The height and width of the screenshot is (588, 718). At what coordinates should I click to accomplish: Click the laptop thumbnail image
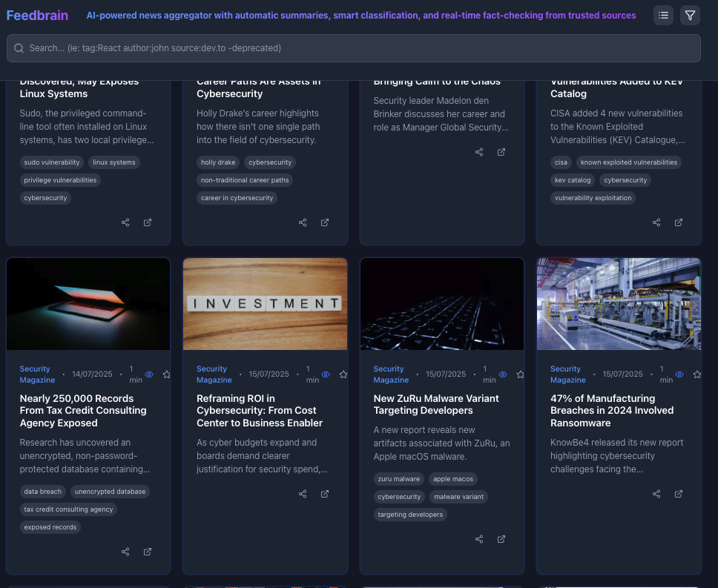click(88, 304)
